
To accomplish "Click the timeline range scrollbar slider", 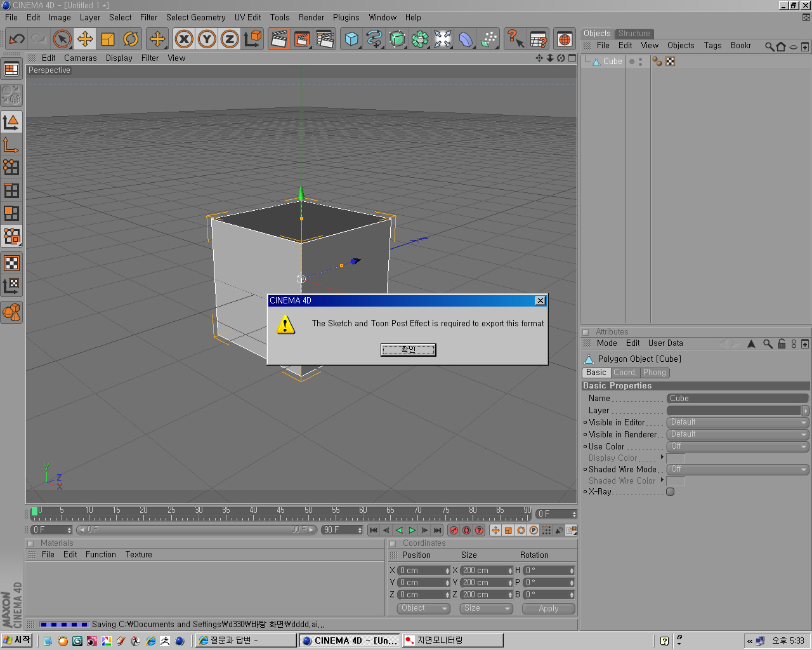I will (x=197, y=530).
